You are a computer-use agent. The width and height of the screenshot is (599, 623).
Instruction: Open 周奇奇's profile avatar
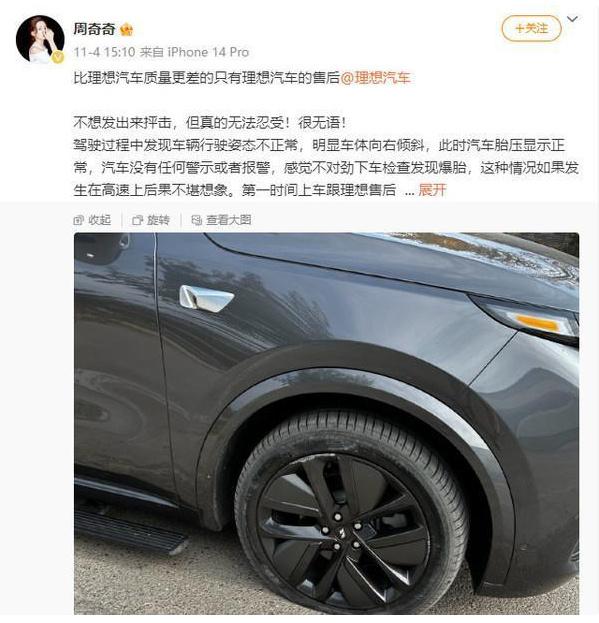point(40,39)
